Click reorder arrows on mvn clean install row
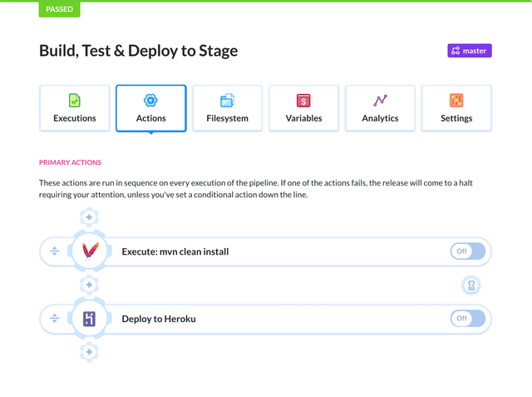Image resolution: width=532 pixels, height=397 pixels. (x=55, y=251)
